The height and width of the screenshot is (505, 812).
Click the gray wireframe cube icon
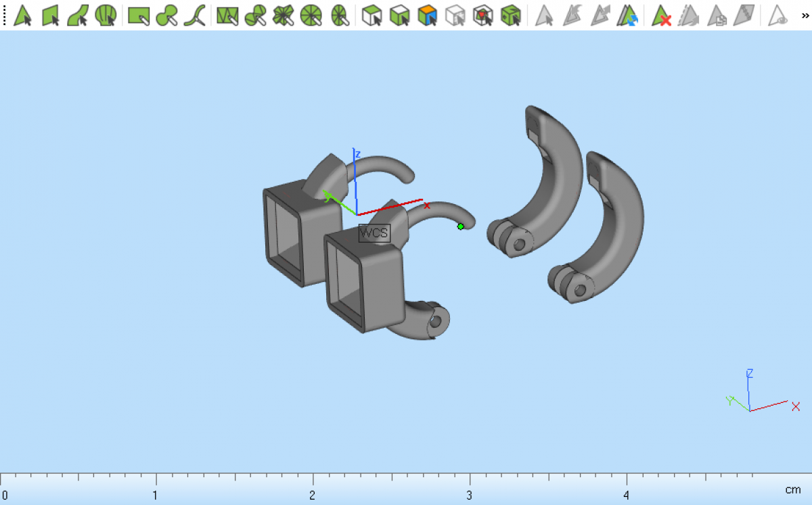pos(455,15)
